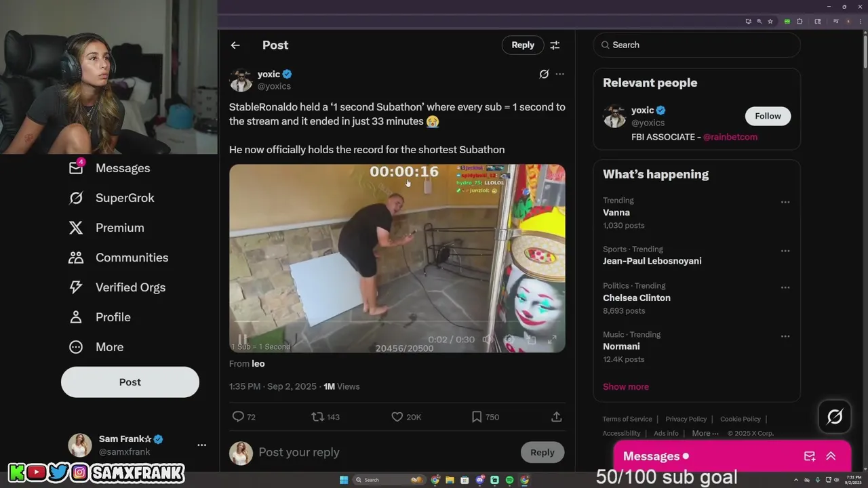
Task: Open Discord from the taskbar
Action: 480,480
